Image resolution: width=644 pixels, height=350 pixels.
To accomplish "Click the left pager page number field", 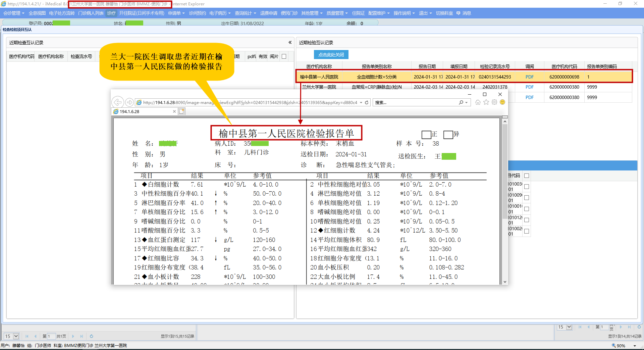I will (51, 336).
